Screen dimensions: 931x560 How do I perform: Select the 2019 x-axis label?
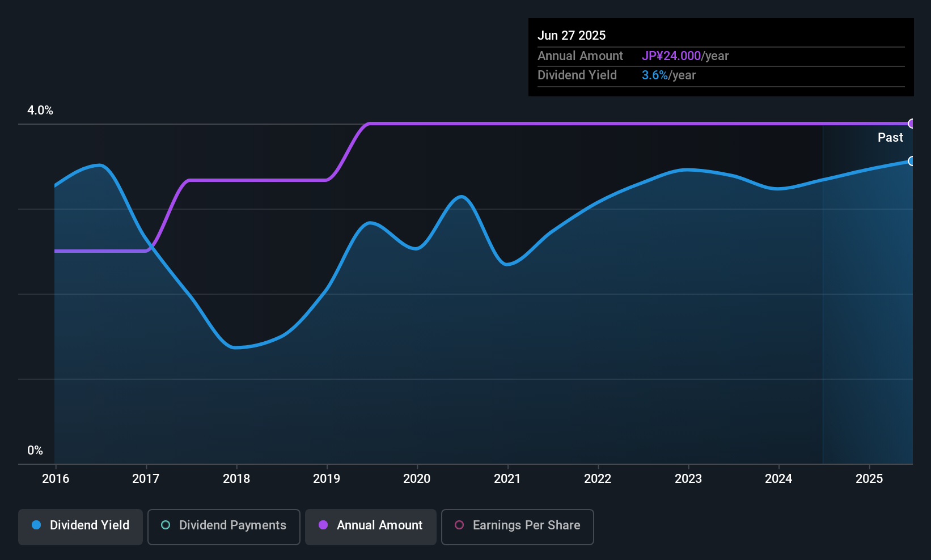(x=327, y=478)
